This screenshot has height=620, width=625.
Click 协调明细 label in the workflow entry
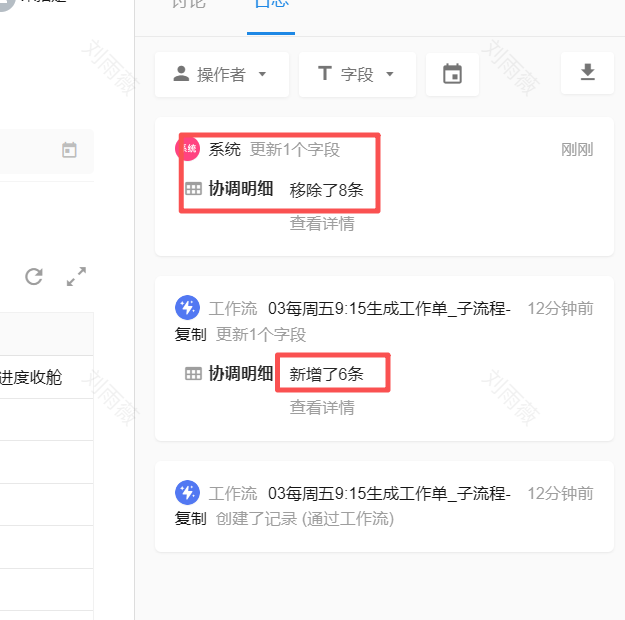pyautogui.click(x=241, y=374)
